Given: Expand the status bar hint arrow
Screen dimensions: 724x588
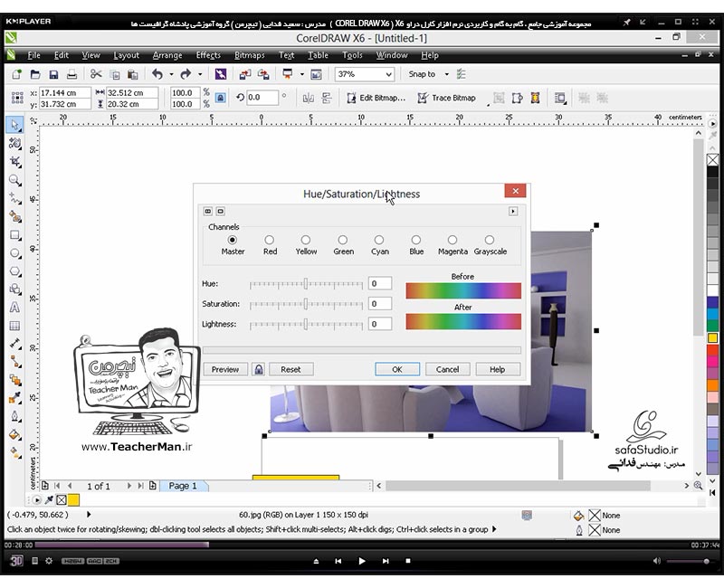Looking at the screenshot, I should (494, 529).
